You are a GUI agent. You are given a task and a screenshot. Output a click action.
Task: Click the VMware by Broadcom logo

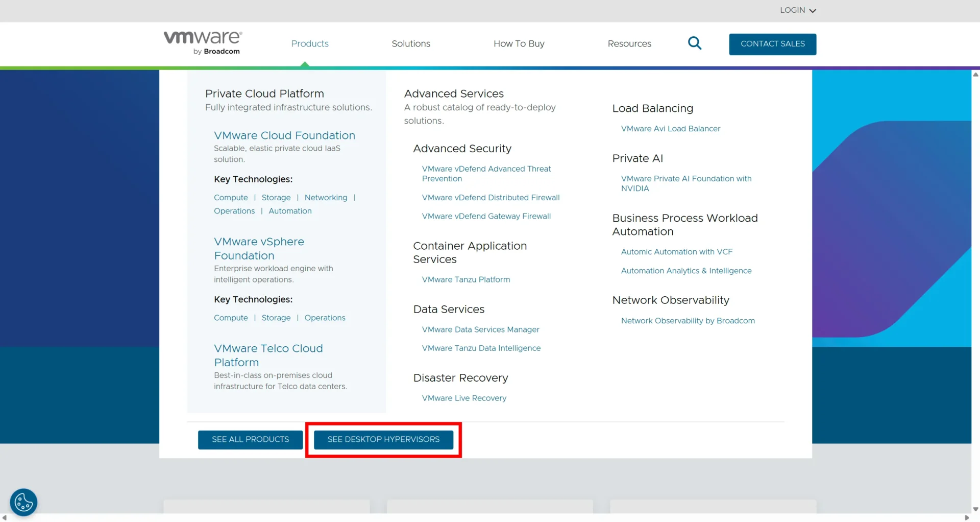[203, 43]
